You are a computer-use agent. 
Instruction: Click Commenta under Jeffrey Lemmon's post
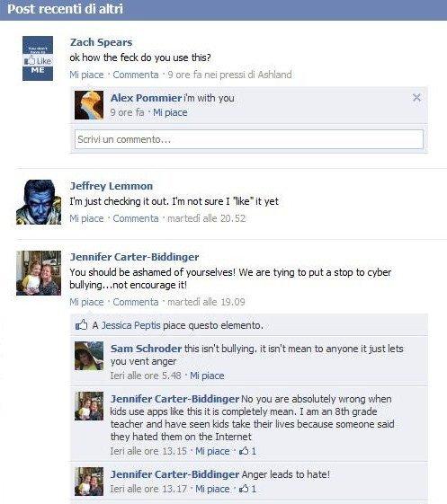pyautogui.click(x=136, y=218)
